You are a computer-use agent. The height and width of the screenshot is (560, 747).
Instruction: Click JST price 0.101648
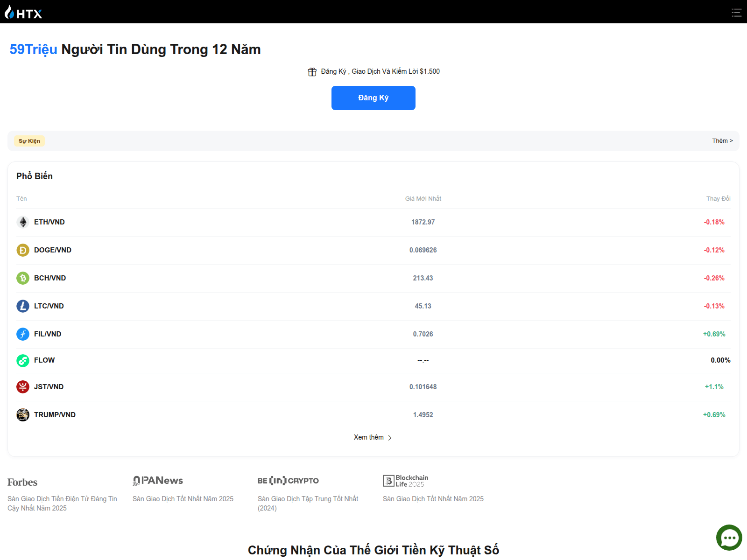(423, 387)
